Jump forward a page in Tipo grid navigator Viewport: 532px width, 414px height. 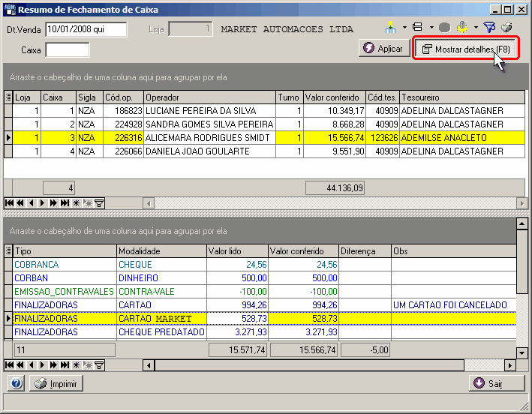tap(53, 365)
